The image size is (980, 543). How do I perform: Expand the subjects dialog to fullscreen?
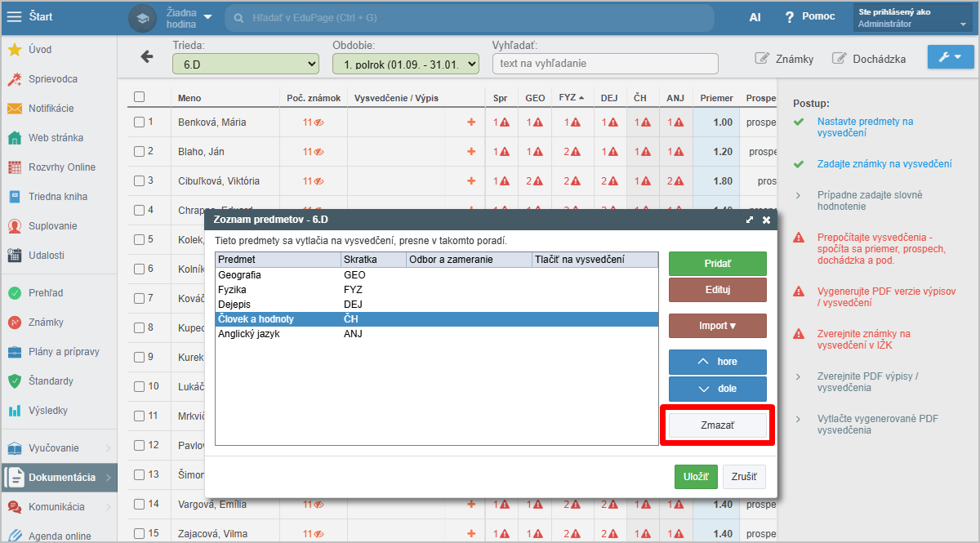click(750, 220)
